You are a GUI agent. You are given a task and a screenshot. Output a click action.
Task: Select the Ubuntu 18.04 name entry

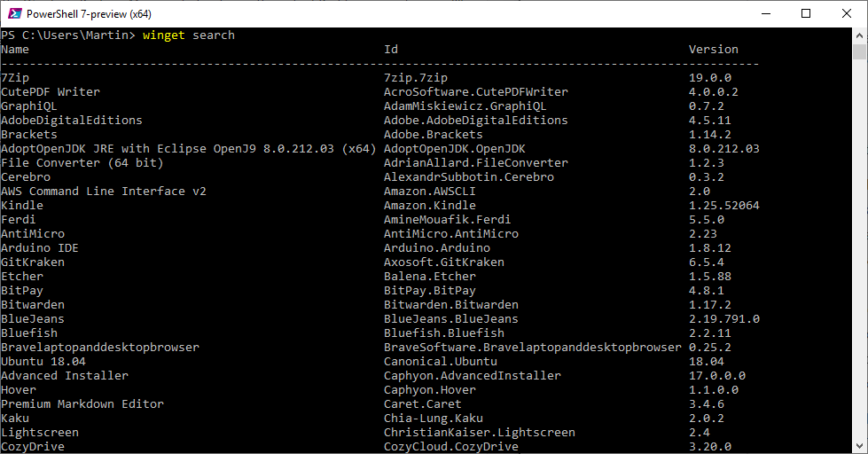click(43, 362)
